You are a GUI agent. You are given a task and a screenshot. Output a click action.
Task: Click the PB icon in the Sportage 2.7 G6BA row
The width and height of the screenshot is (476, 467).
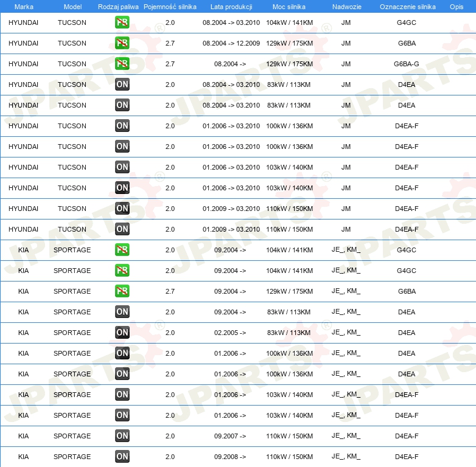122,291
